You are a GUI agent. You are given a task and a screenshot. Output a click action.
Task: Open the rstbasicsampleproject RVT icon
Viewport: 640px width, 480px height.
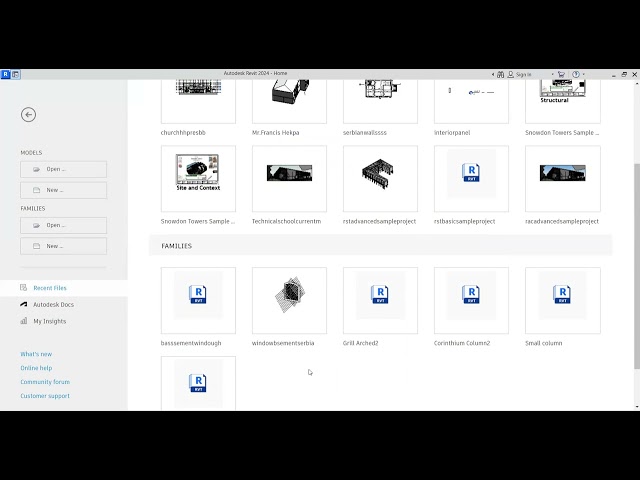coord(471,173)
